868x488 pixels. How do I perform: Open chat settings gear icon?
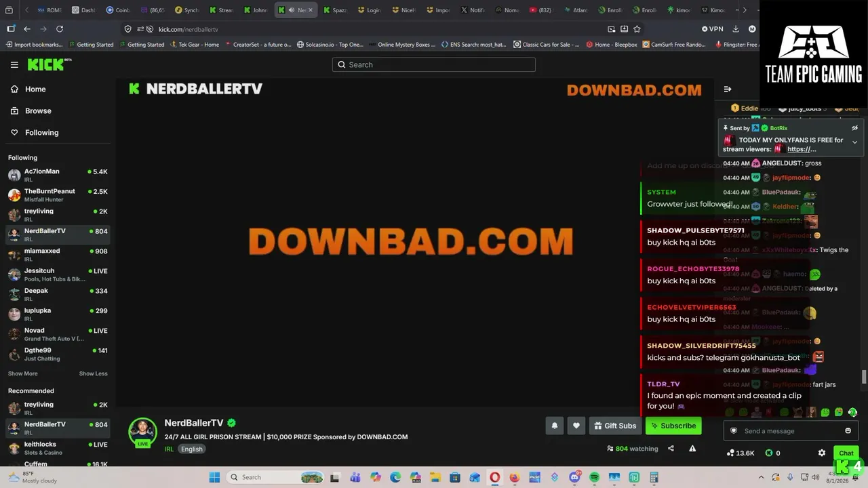point(822,453)
